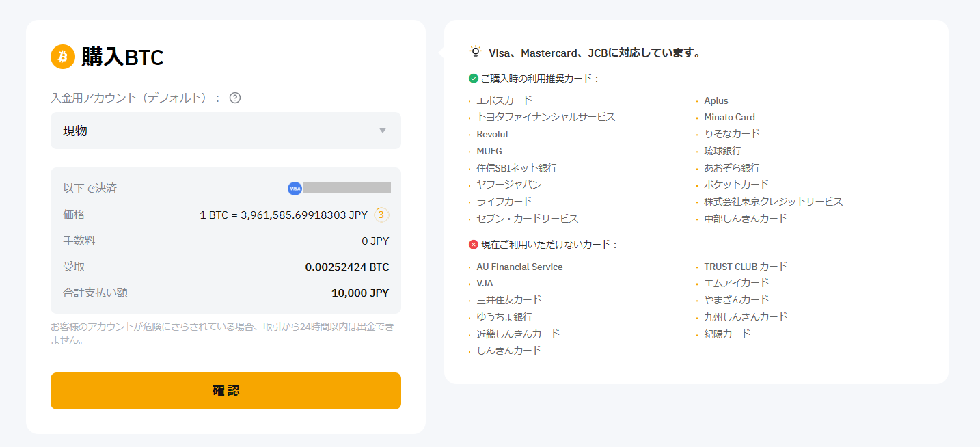Click the orange Bitcoin logo icon
Screen dimensions: 980x447
(63, 57)
